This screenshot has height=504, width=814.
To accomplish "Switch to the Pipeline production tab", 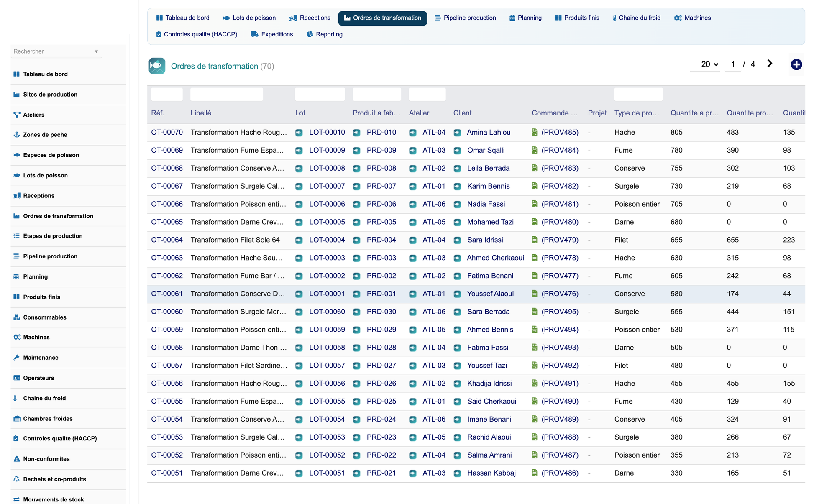I will click(x=465, y=18).
